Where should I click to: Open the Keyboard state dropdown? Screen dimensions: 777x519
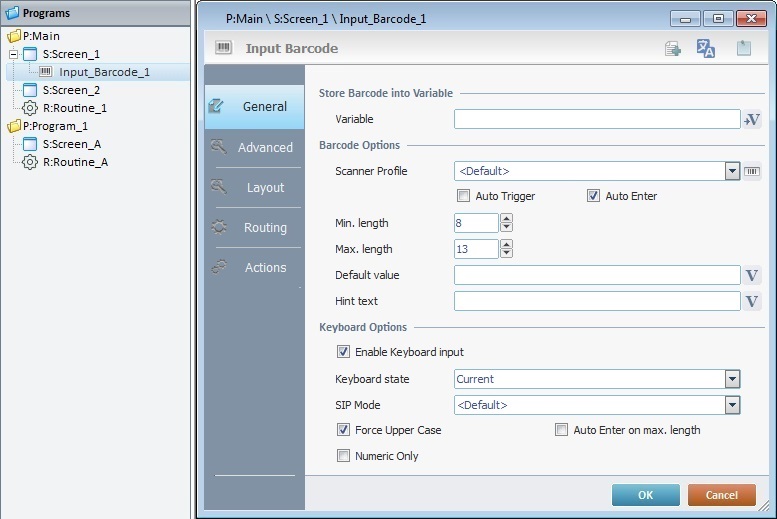732,379
